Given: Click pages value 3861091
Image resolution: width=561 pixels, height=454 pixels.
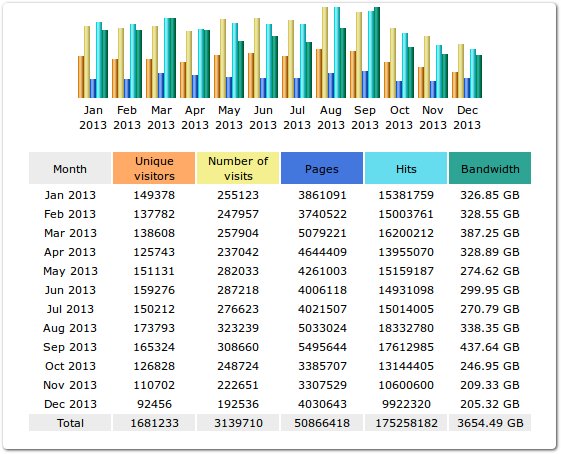Looking at the screenshot, I should [x=322, y=195].
